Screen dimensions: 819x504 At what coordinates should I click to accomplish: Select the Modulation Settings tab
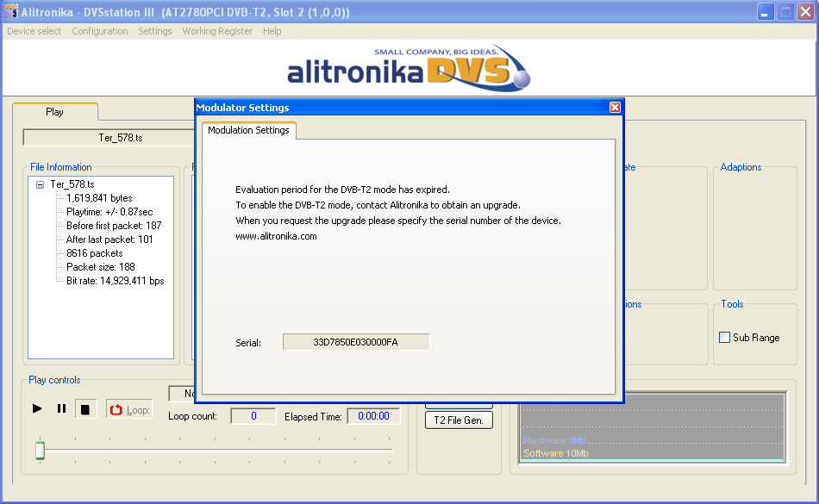pos(248,130)
